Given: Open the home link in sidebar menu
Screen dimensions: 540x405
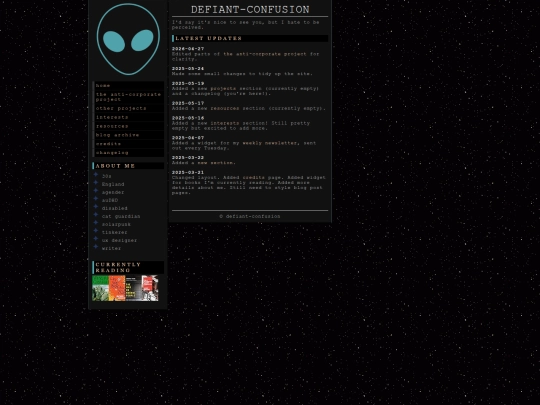Looking at the screenshot, I should (128, 86).
